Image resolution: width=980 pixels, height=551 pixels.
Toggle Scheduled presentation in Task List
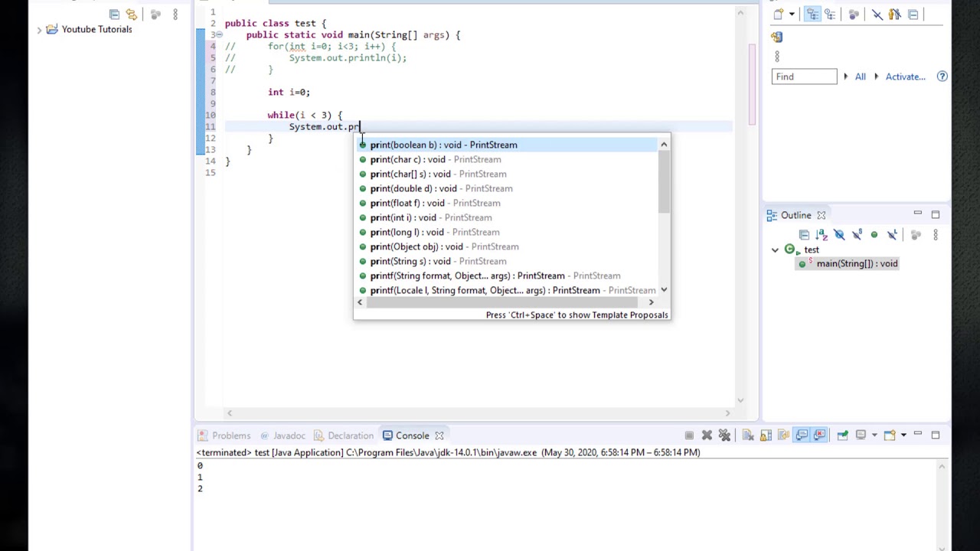tap(830, 14)
